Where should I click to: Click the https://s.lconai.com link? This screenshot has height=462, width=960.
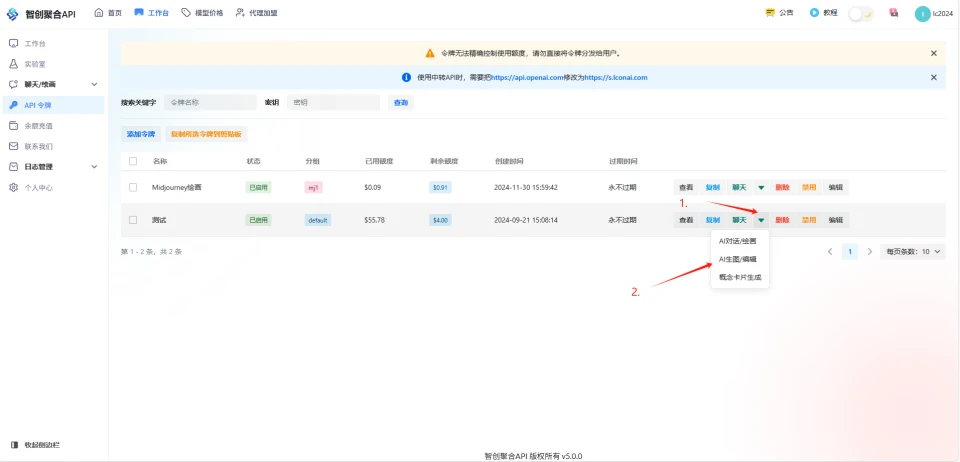(615, 78)
